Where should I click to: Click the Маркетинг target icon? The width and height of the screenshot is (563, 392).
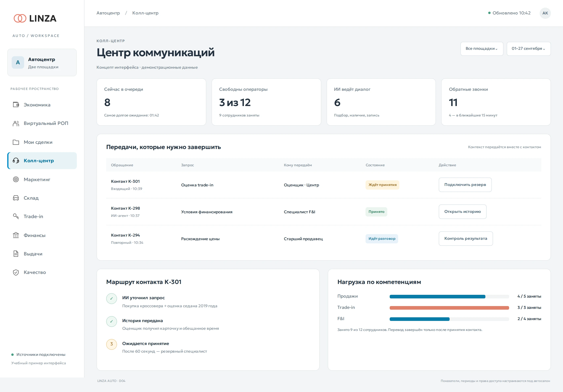pyautogui.click(x=16, y=180)
